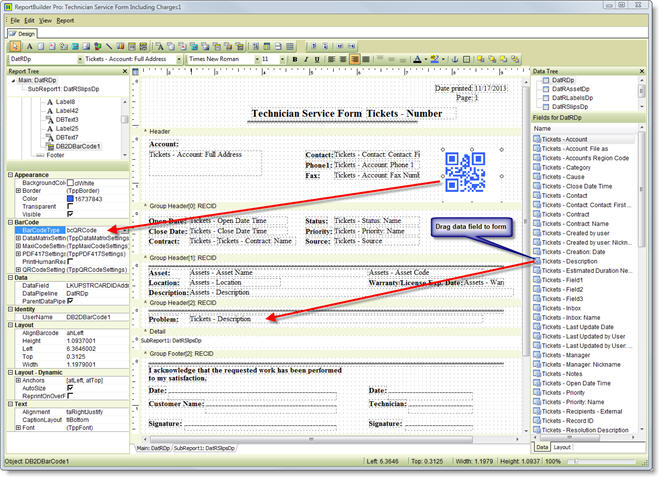The height and width of the screenshot is (478, 660).
Task: Toggle the Transparent property checkbox
Action: (69, 206)
